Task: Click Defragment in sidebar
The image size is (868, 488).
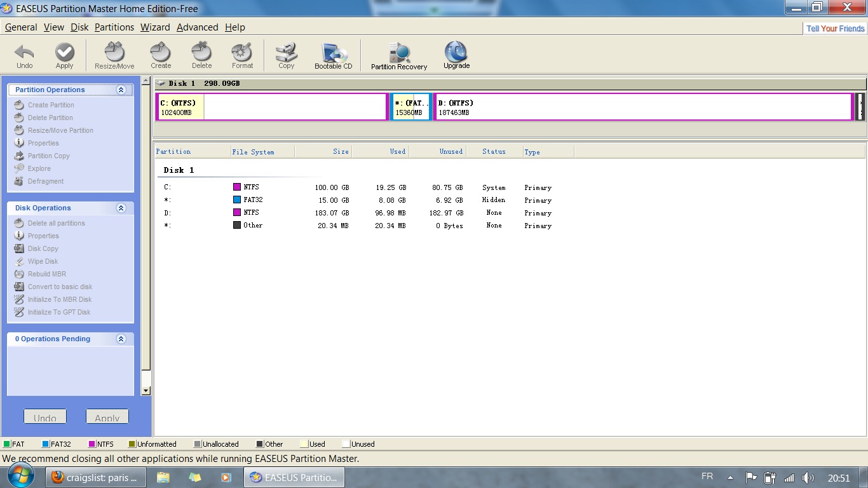Action: click(x=46, y=181)
